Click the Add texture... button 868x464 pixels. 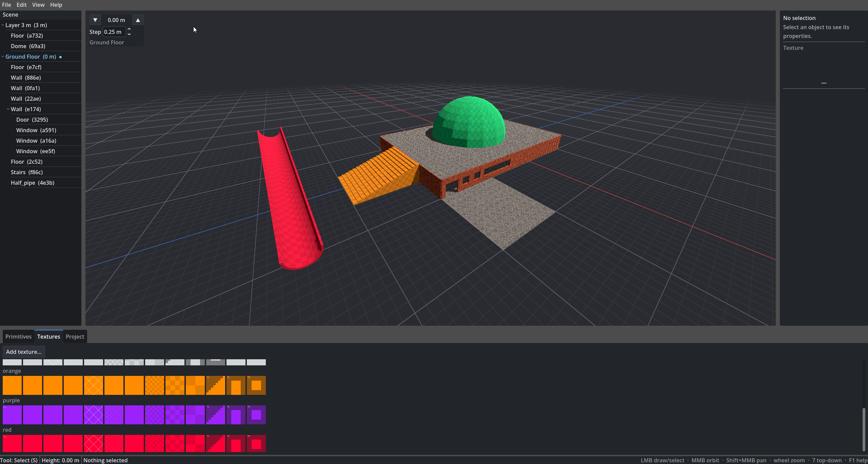(24, 352)
